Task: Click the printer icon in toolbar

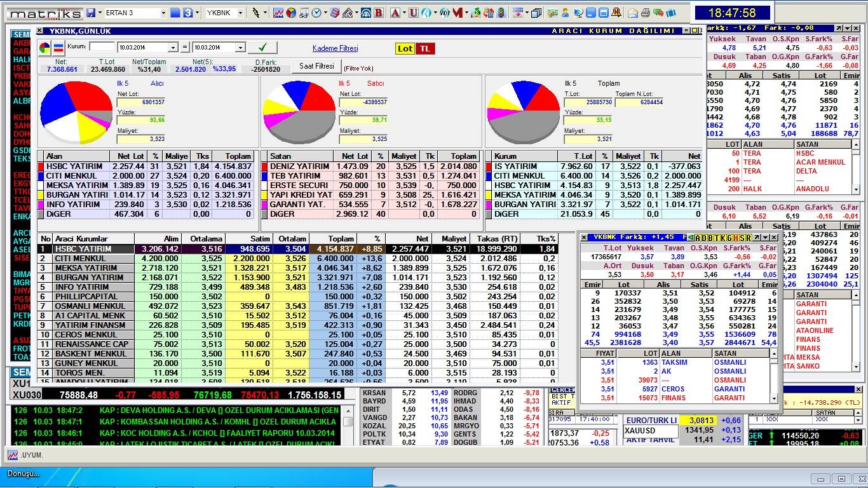Action: click(x=646, y=13)
